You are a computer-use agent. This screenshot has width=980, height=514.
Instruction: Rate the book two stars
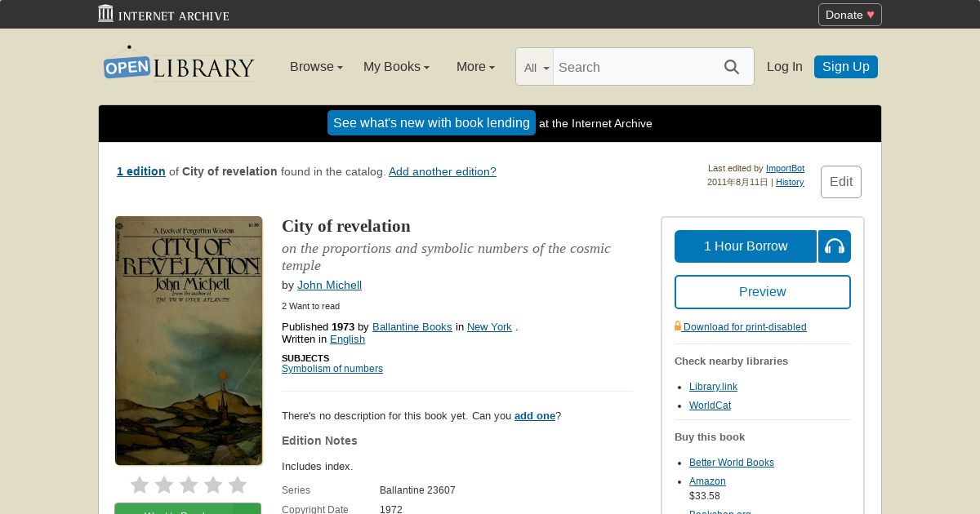click(164, 485)
